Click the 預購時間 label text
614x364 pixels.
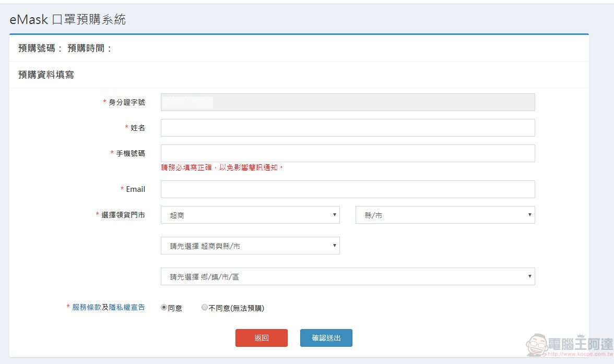coord(90,48)
